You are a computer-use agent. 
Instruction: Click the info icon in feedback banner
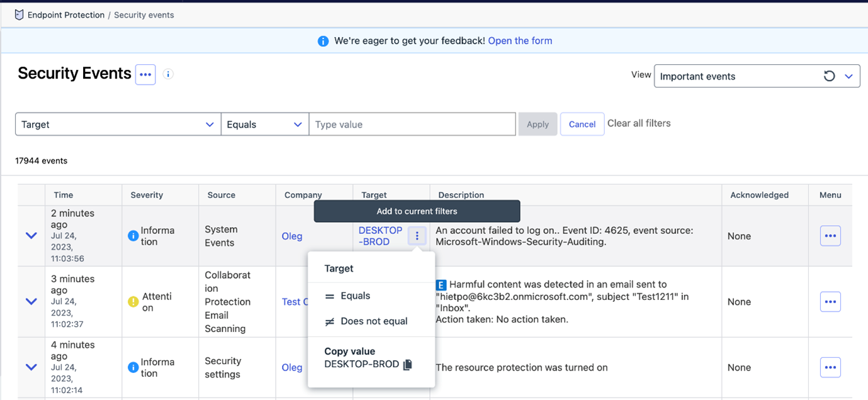click(323, 41)
